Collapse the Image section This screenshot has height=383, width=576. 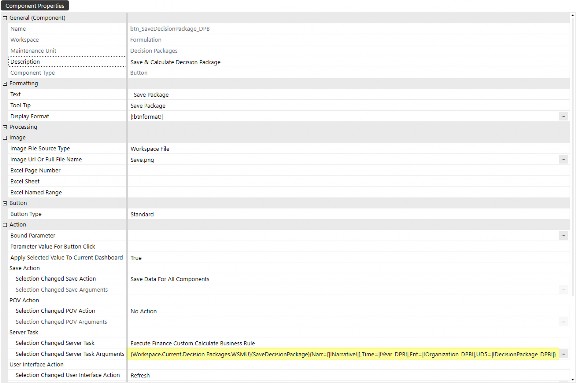click(5, 138)
